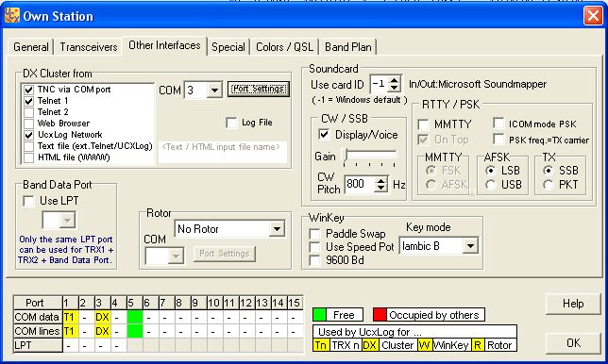Viewport: 608px width, 364px height.
Task: Open the DX Cluster COM port dropdown
Action: coord(214,91)
